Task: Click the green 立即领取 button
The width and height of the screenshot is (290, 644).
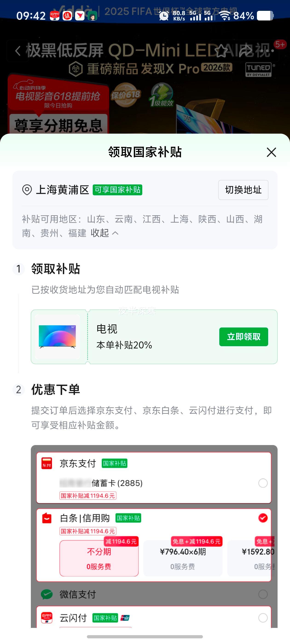Action: pyautogui.click(x=244, y=337)
